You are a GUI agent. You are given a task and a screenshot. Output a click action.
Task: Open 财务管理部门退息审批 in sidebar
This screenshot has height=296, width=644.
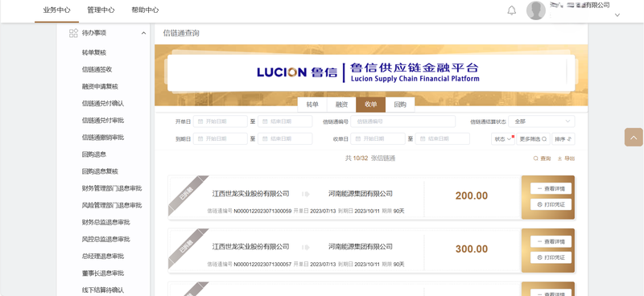[112, 188]
